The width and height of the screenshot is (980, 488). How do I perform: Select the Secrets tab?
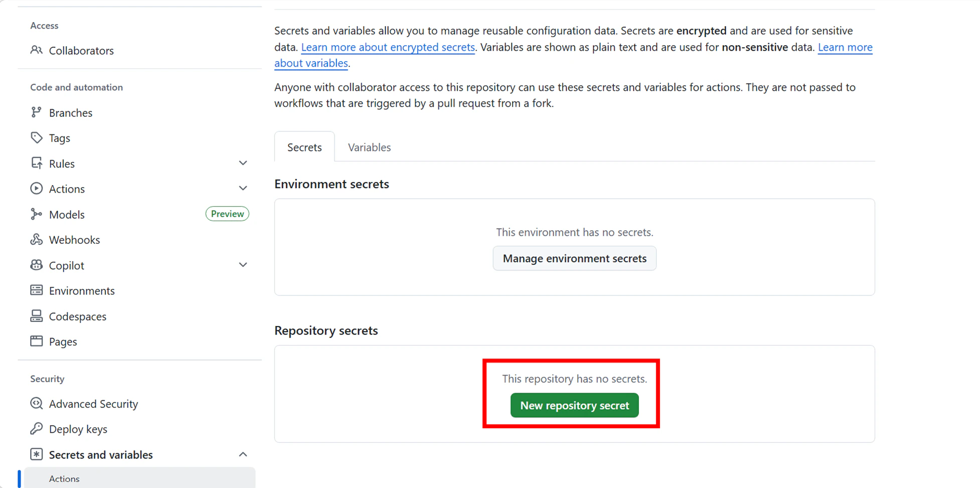click(x=304, y=147)
